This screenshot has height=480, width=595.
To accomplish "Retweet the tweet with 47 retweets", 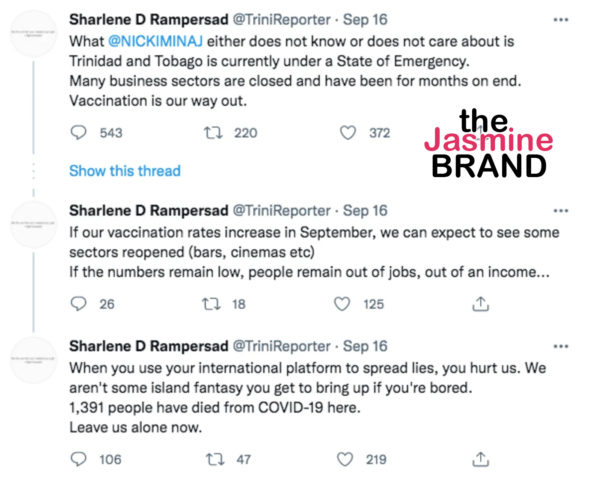I will coord(215,459).
